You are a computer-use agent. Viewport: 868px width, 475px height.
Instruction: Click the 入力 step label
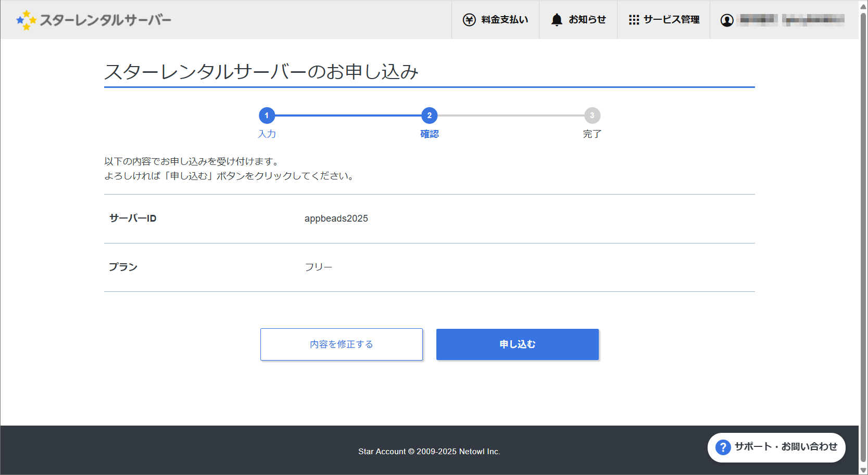[267, 134]
